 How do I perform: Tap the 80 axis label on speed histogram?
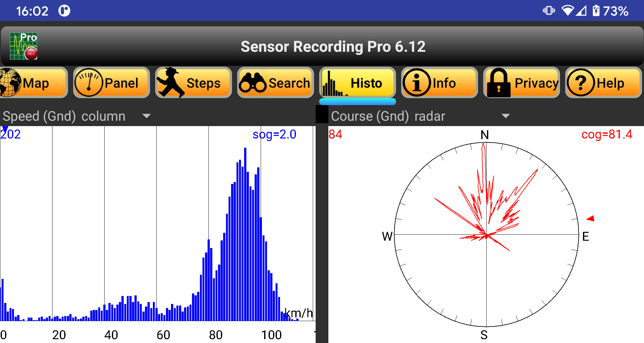click(x=216, y=335)
